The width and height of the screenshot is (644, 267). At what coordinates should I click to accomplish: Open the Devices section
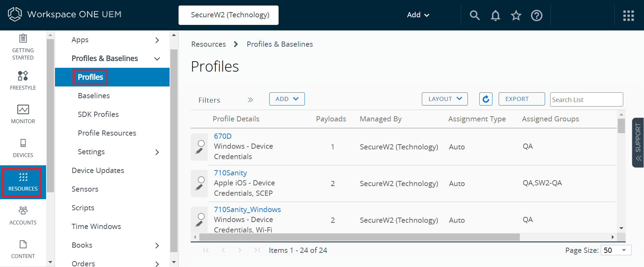tap(23, 148)
